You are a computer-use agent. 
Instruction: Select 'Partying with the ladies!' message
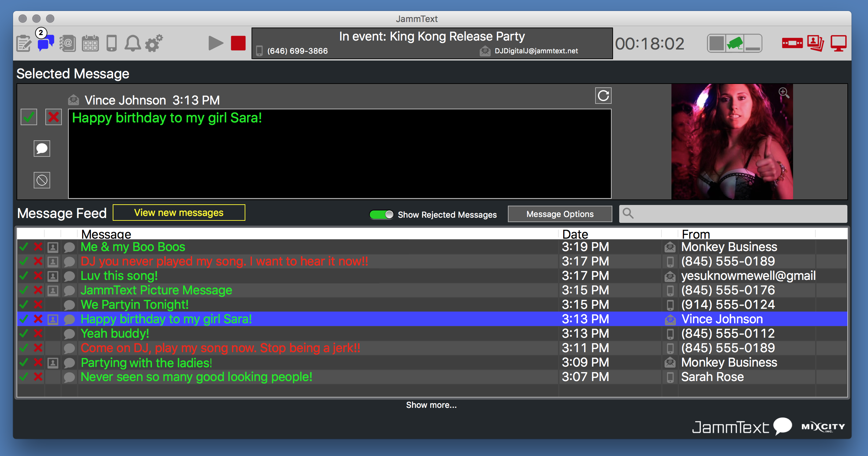tap(146, 363)
